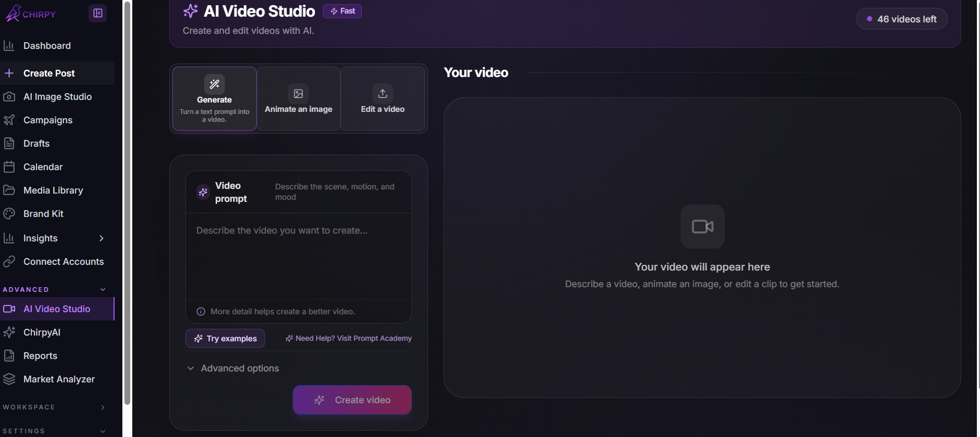The image size is (980, 437).
Task: Expand Advanced options
Action: [233, 368]
